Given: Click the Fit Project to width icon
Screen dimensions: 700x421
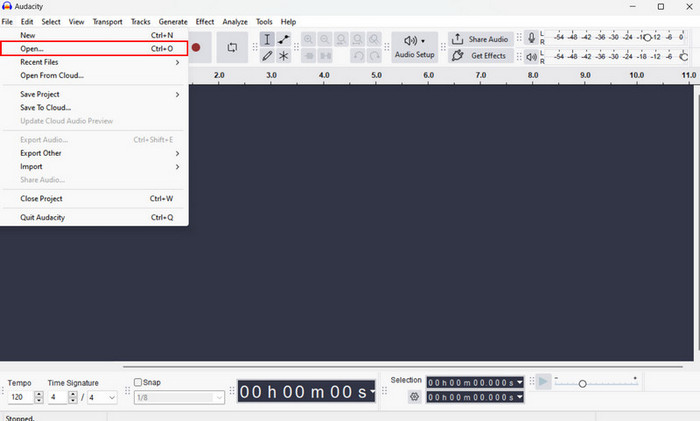Looking at the screenshot, I should (358, 39).
